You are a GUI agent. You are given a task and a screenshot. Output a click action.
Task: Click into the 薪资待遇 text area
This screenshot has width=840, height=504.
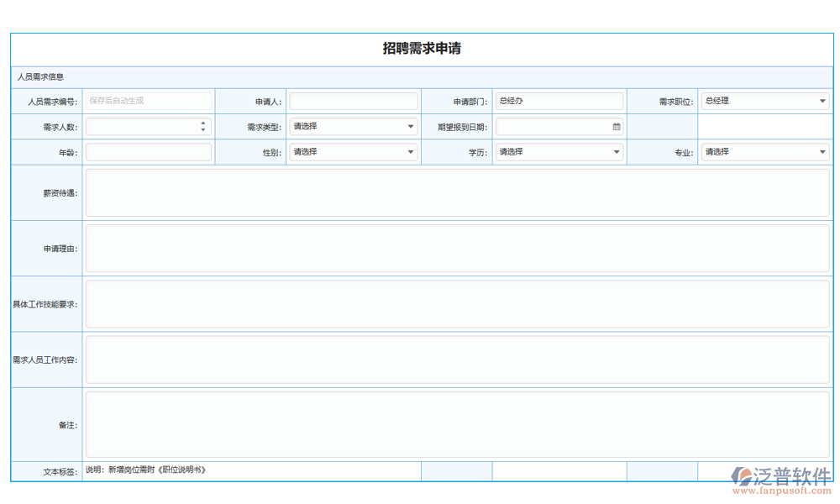click(457, 193)
